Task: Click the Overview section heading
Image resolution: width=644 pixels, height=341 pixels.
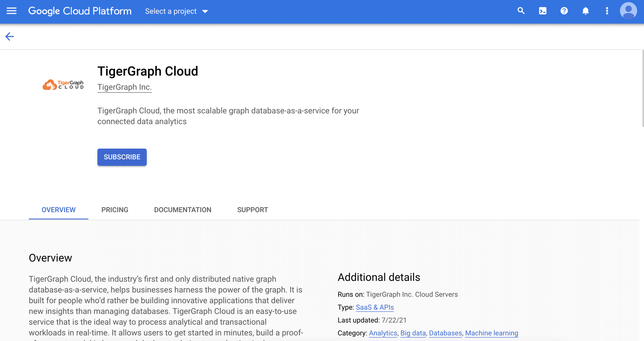Action: coord(50,258)
